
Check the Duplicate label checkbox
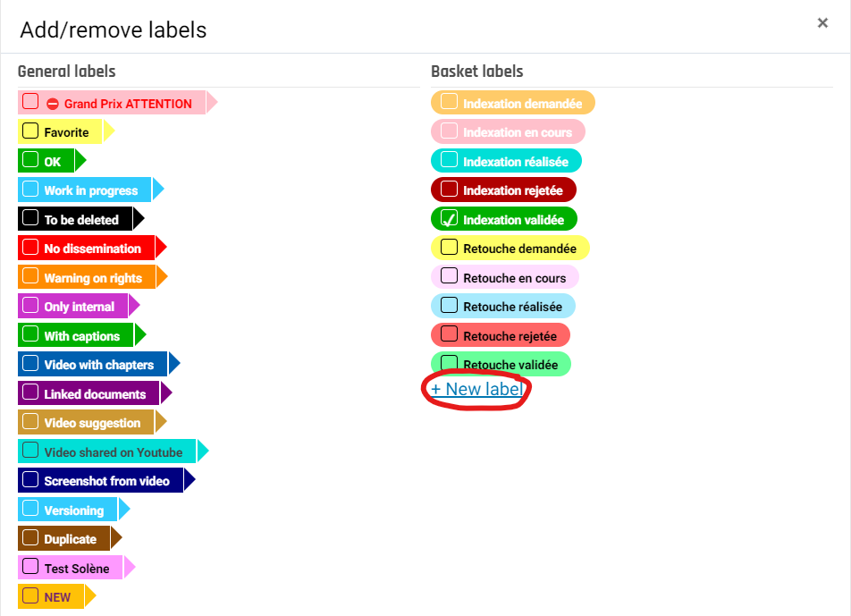point(30,538)
